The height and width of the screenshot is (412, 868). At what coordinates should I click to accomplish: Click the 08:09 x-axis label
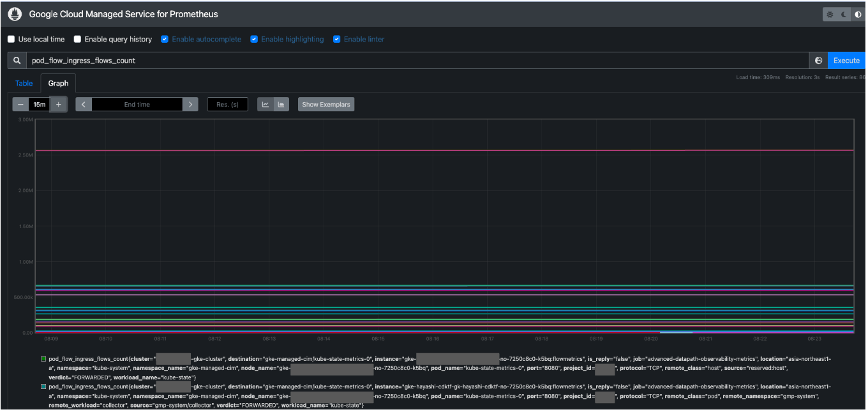click(x=51, y=339)
